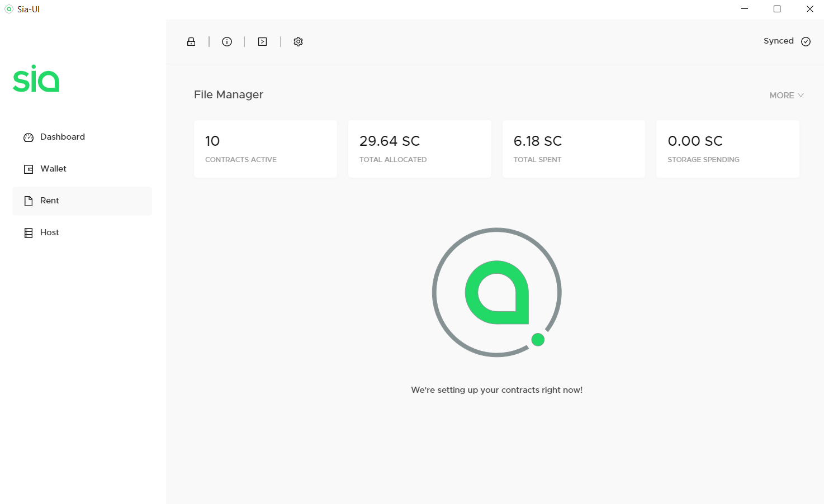Click the 10 Contracts Active card
Viewport: 824px width, 504px height.
tap(266, 149)
